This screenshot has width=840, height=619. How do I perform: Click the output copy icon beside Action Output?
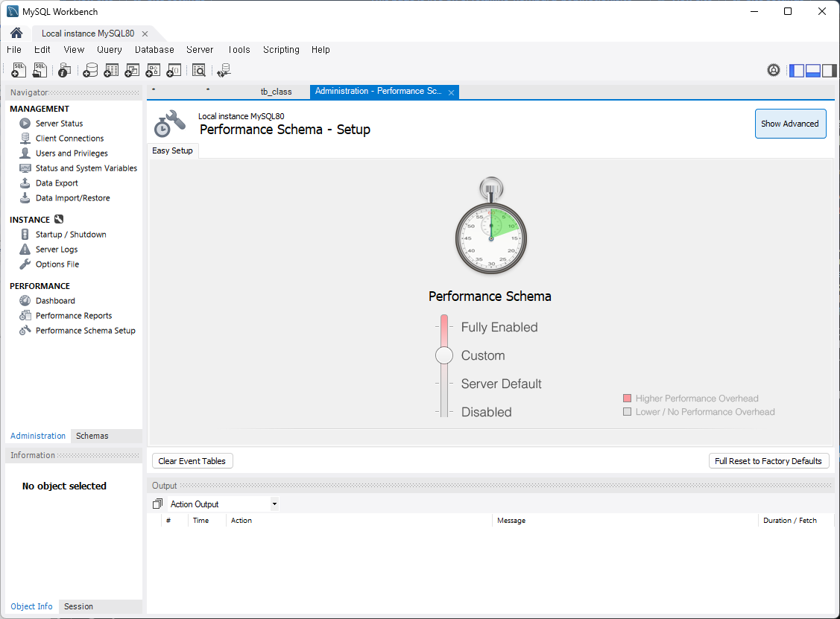(x=157, y=504)
